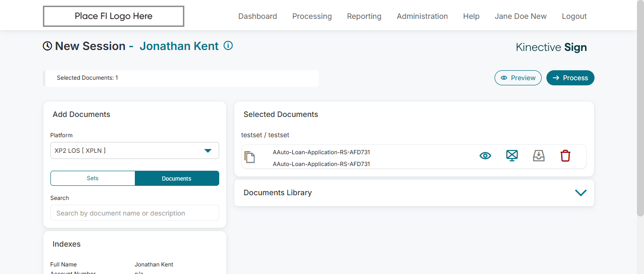
Task: Go to the Reporting menu
Action: (x=364, y=16)
